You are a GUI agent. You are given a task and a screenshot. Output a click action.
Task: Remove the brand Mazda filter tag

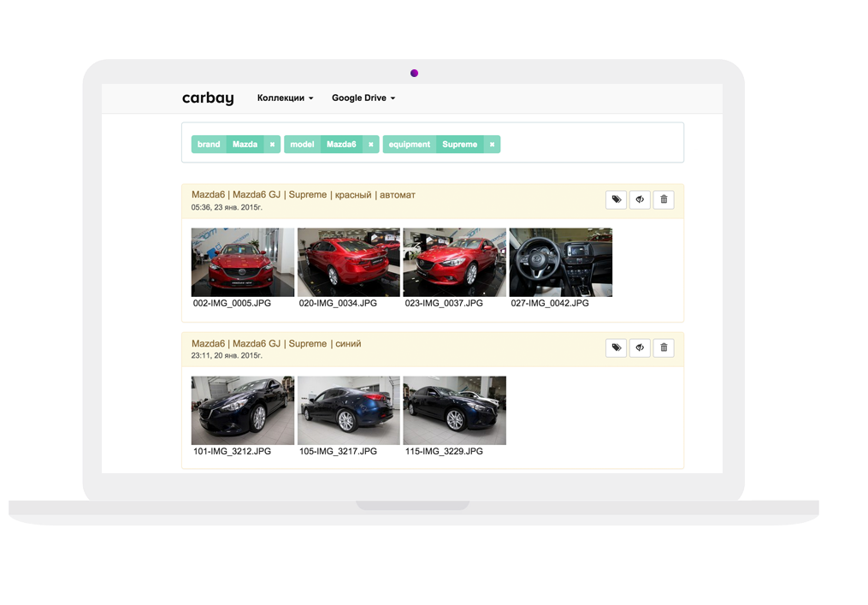click(x=272, y=145)
